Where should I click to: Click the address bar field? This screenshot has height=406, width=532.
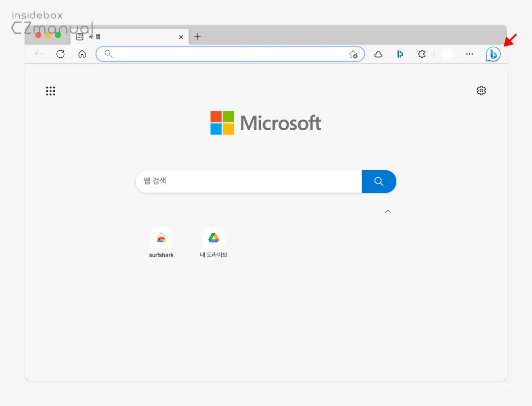click(230, 54)
